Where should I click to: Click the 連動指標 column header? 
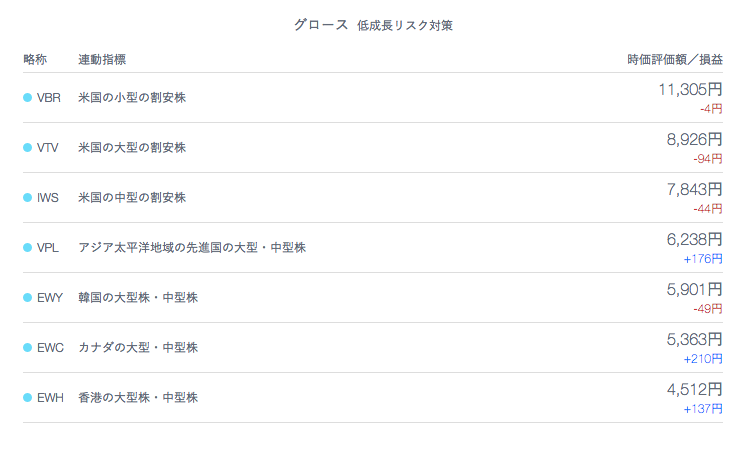(102, 60)
